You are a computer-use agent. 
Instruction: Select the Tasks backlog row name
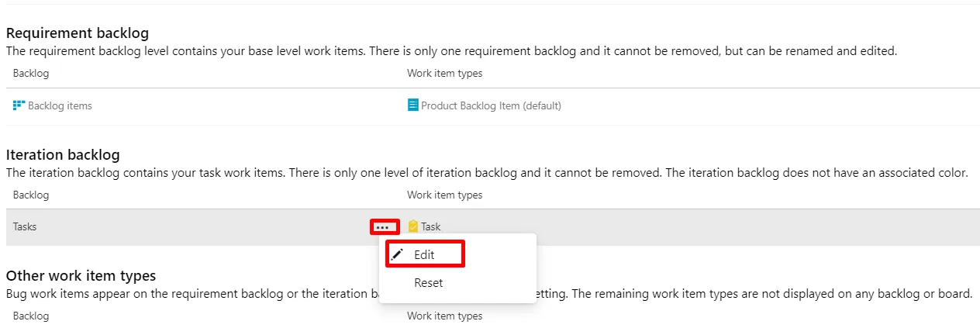[x=25, y=227]
